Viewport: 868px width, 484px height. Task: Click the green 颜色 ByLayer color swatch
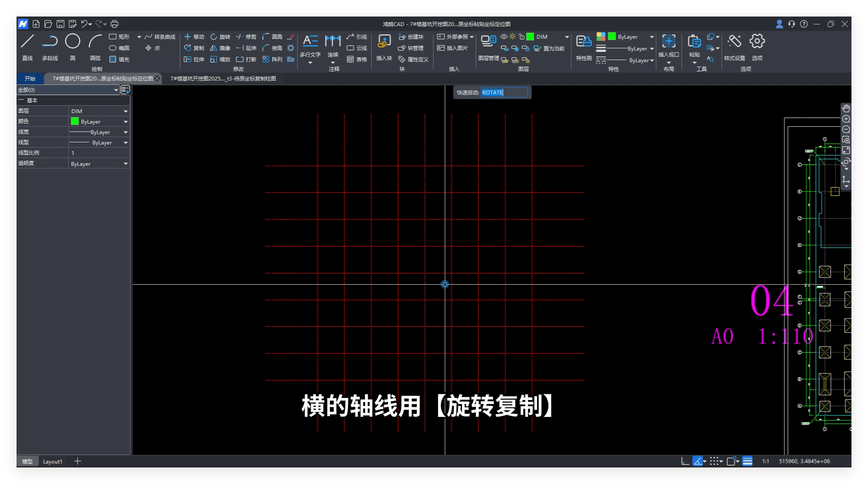pos(75,121)
